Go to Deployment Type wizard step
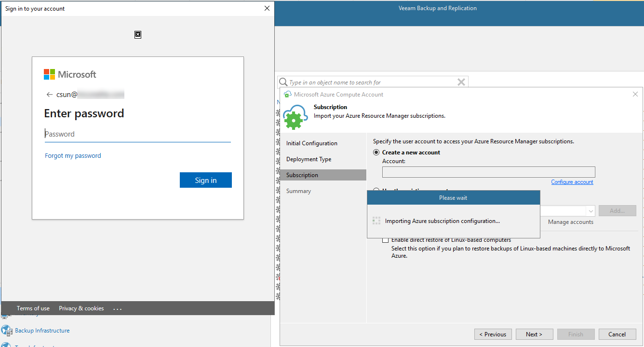The height and width of the screenshot is (347, 644). tap(309, 159)
